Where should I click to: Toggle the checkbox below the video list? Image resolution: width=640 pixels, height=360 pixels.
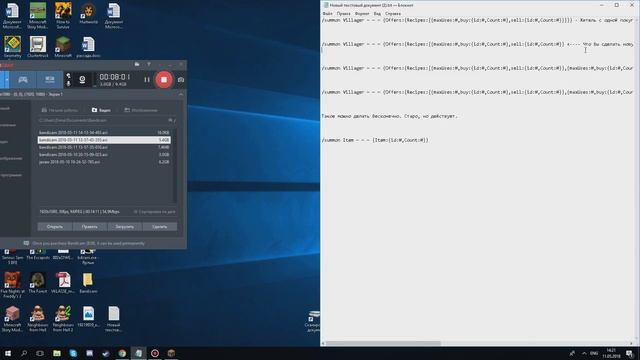(136, 212)
